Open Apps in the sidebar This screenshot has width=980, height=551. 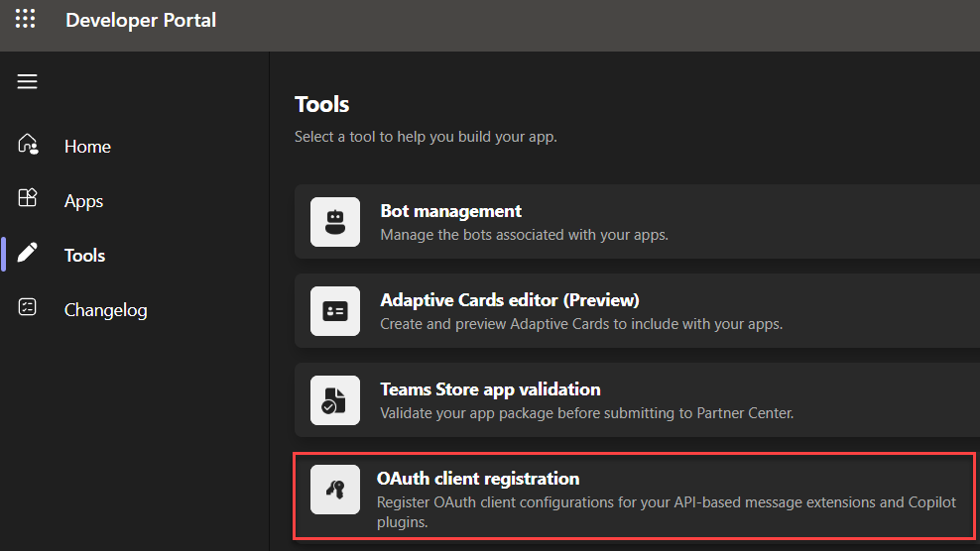(83, 201)
